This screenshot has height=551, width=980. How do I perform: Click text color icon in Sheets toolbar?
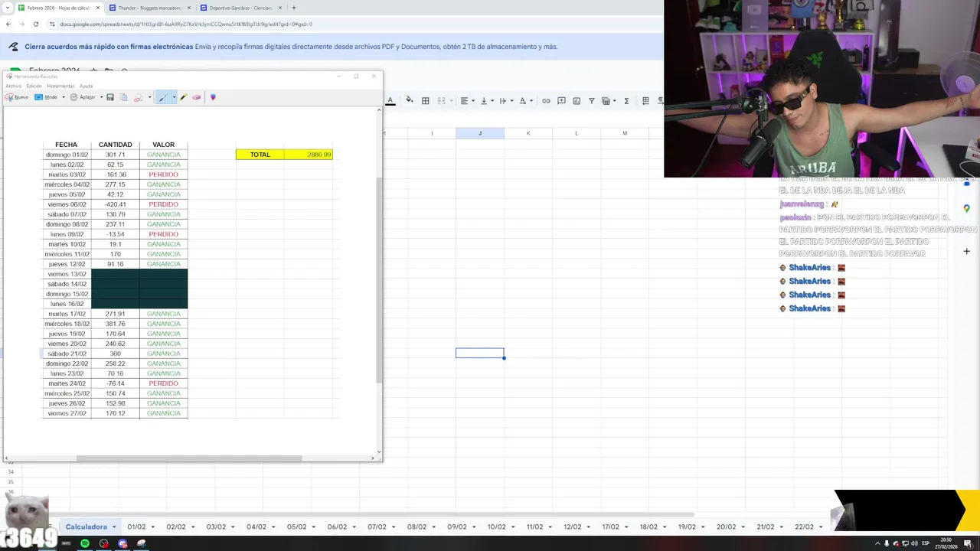[390, 100]
